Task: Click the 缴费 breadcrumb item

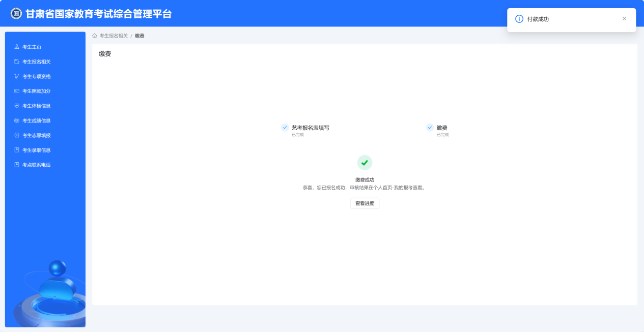Action: coord(139,36)
